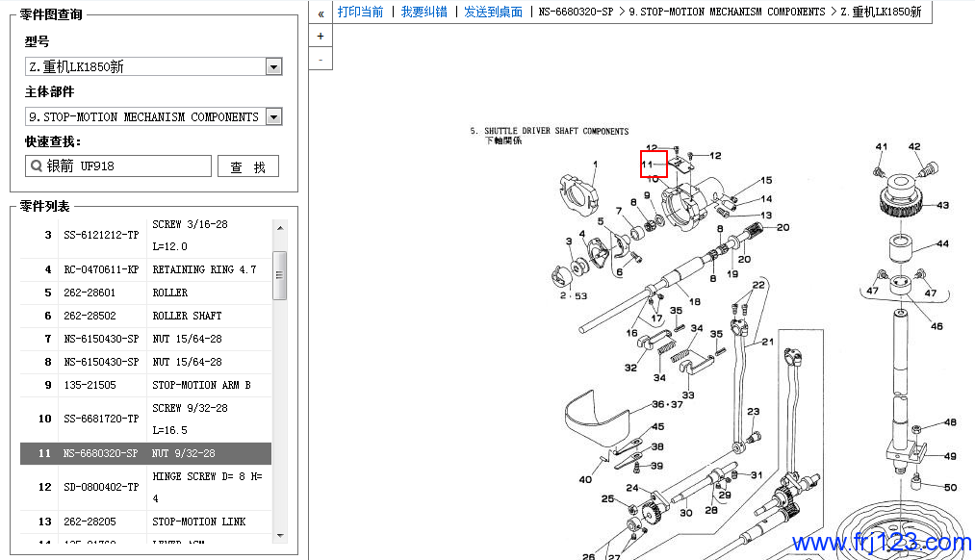Open the 型号 model dropdown arrow

273,67
